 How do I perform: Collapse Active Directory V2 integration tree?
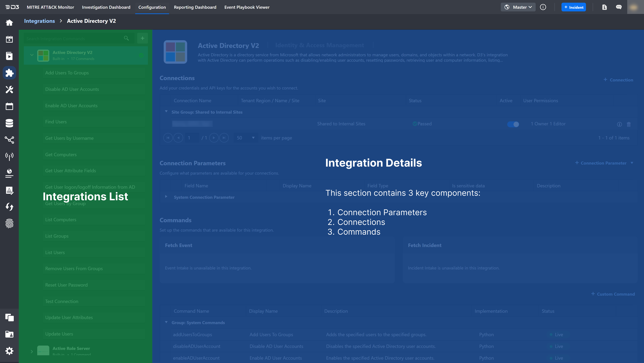[32, 55]
